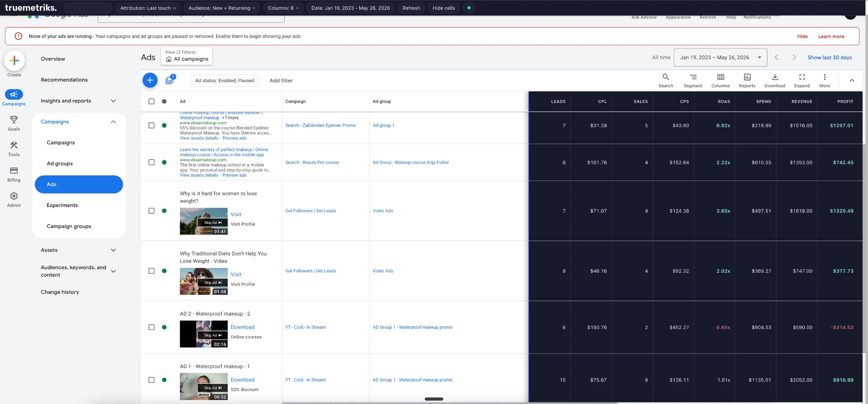This screenshot has height=404, width=868.
Task: Click Refresh in truemetriks bar
Action: (x=411, y=8)
